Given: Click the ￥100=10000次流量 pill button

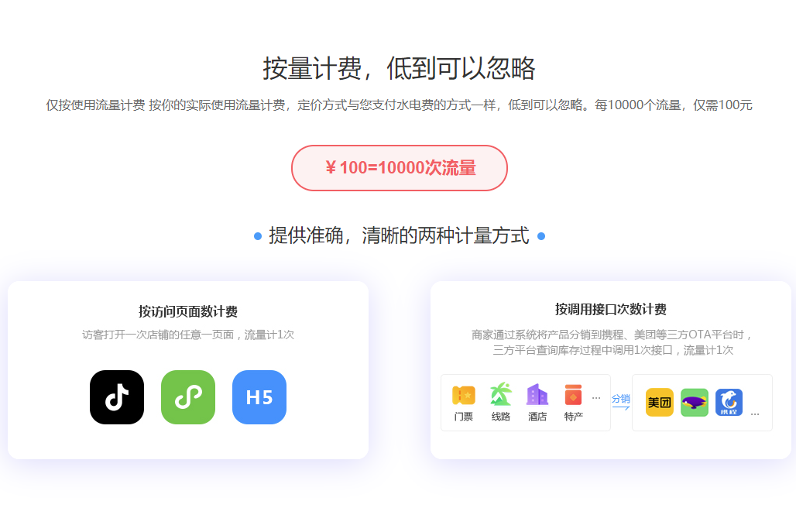Looking at the screenshot, I should click(x=400, y=168).
